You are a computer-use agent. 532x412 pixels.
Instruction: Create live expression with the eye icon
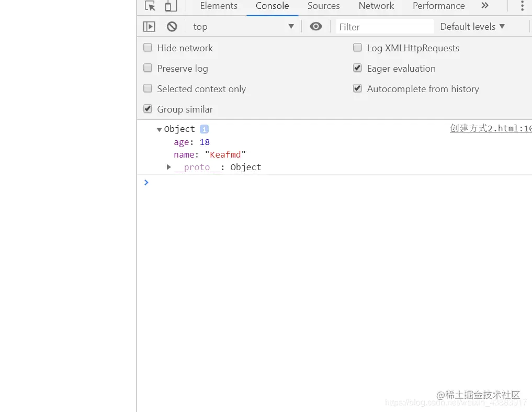point(316,27)
